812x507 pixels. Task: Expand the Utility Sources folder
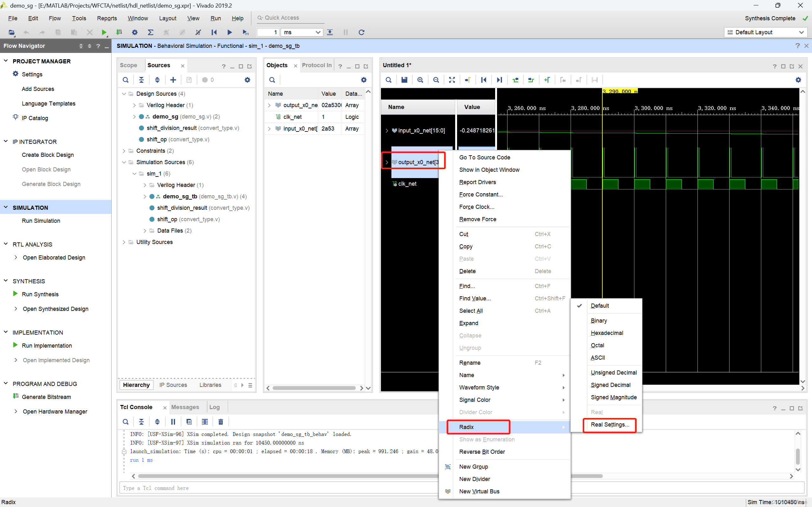coord(124,242)
